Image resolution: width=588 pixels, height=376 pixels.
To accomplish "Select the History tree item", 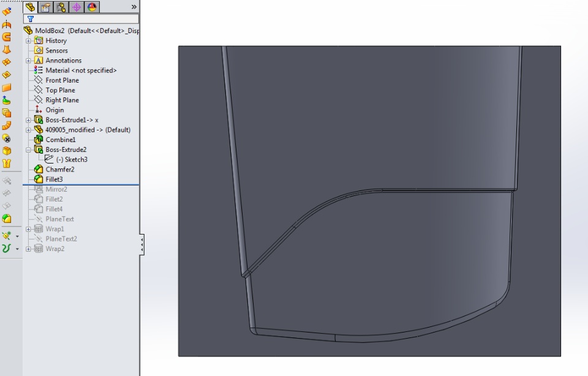I will [51, 40].
